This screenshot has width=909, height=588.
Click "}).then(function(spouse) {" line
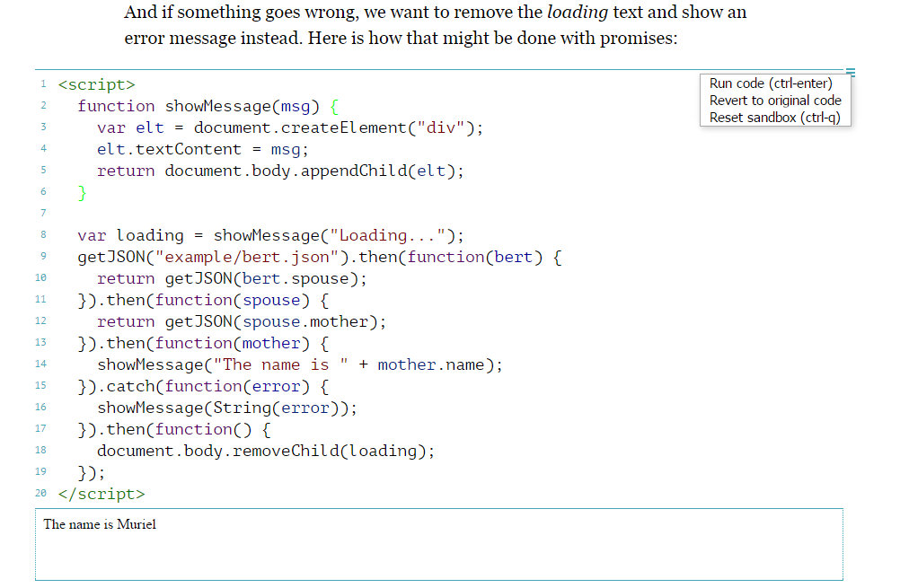[x=204, y=300]
